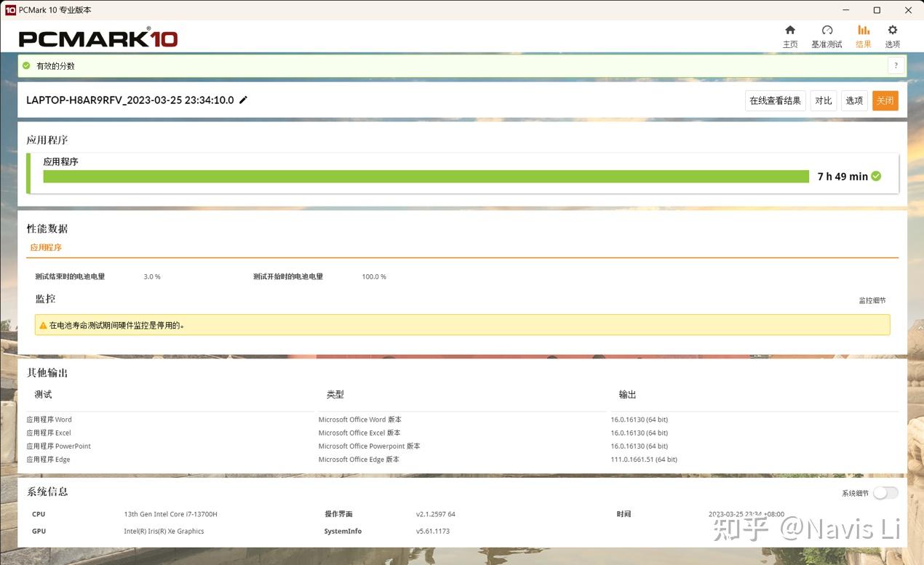Click Intel(R) Iris(R) Xe Graphics text
924x565 pixels.
tap(164, 531)
